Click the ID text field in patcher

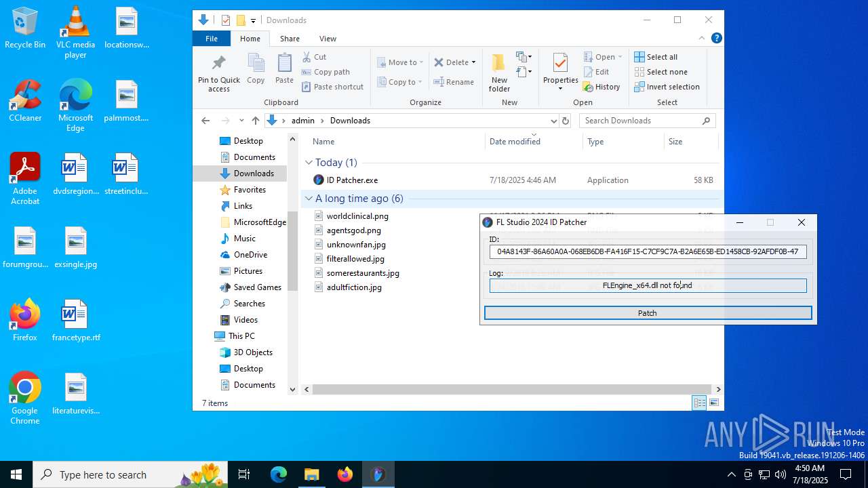648,251
